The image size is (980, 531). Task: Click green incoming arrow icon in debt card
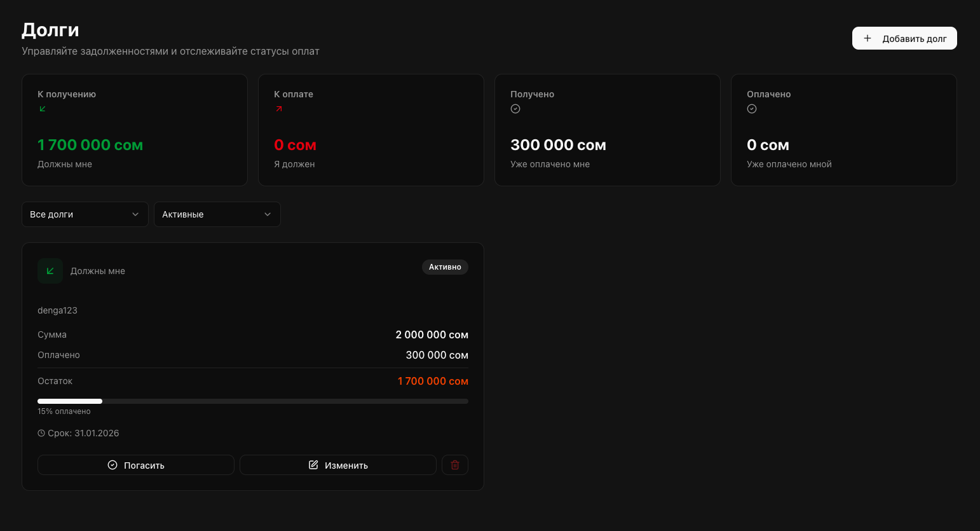click(50, 271)
